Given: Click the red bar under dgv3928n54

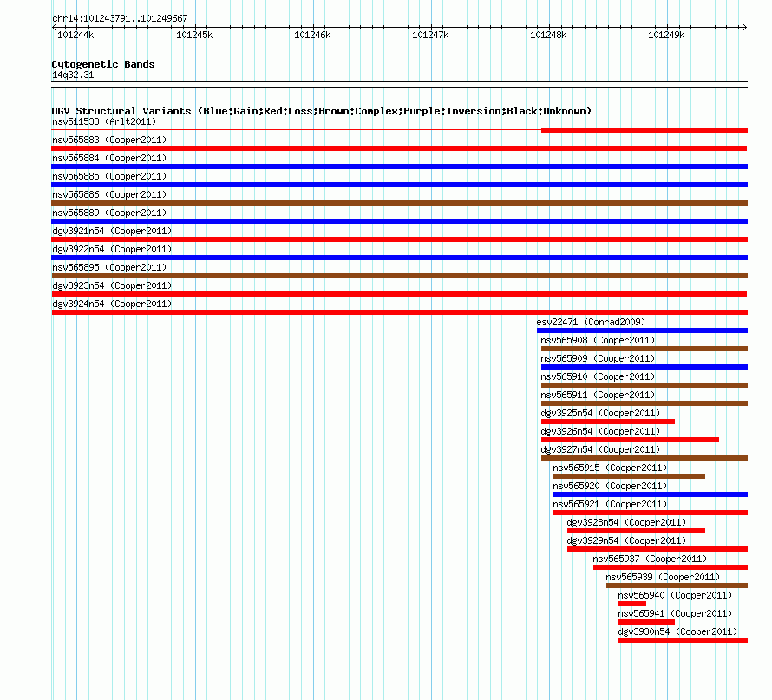Looking at the screenshot, I should point(636,531).
